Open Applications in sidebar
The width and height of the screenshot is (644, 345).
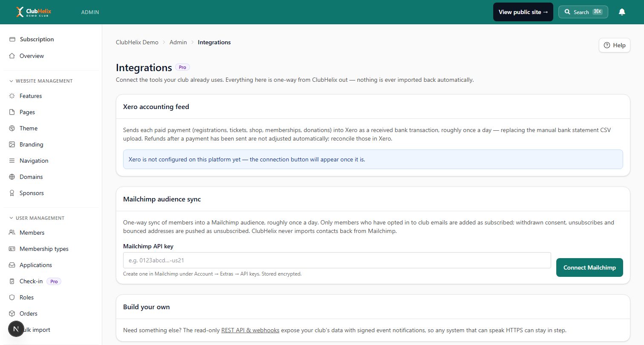coord(51,265)
